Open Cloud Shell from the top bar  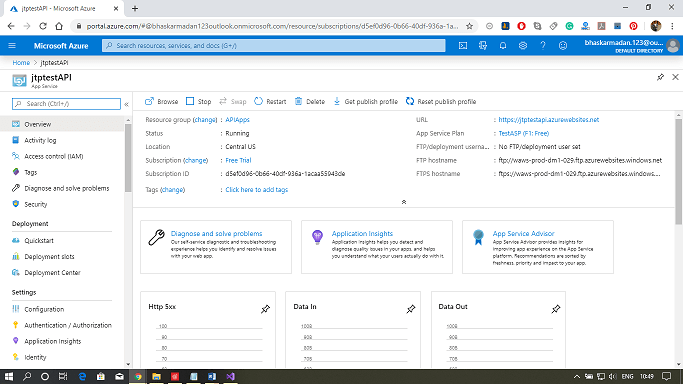pos(463,46)
